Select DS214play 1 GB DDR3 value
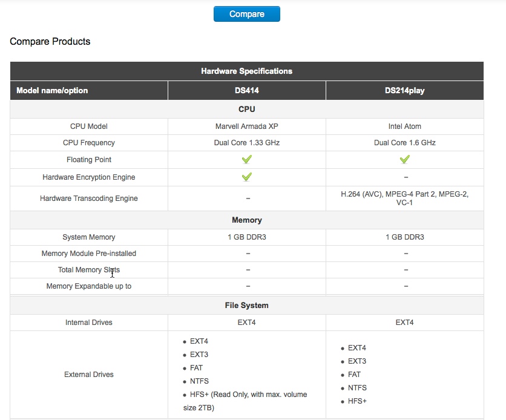This screenshot has width=506, height=420. [405, 237]
